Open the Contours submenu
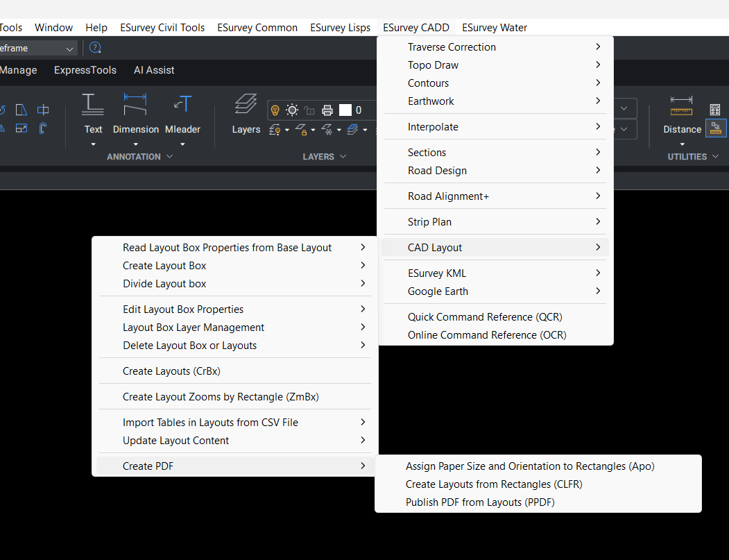The height and width of the screenshot is (560, 729). [x=495, y=83]
